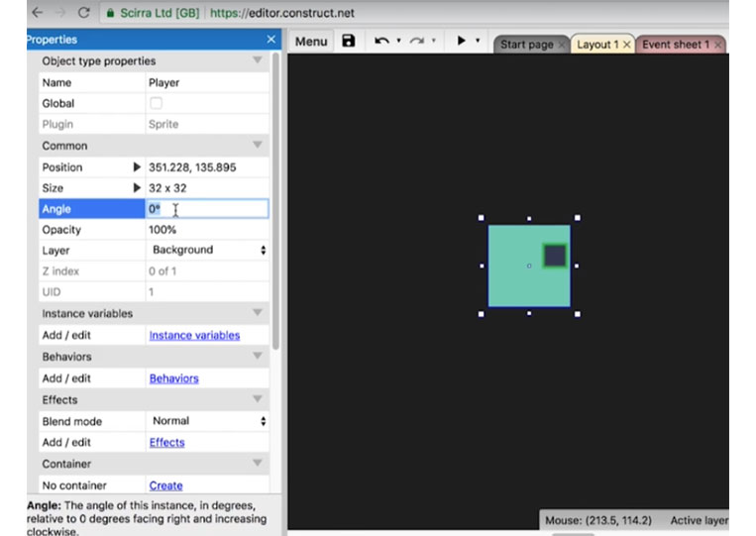This screenshot has width=756, height=536.
Task: Undo the last action
Action: coord(381,41)
